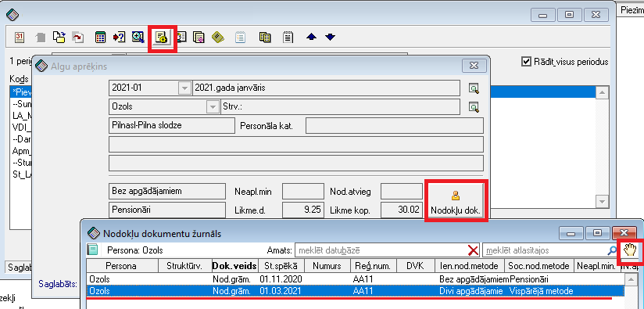The width and height of the screenshot is (644, 309).
Task: Click the red curved arrow document icon
Action: coord(77,38)
